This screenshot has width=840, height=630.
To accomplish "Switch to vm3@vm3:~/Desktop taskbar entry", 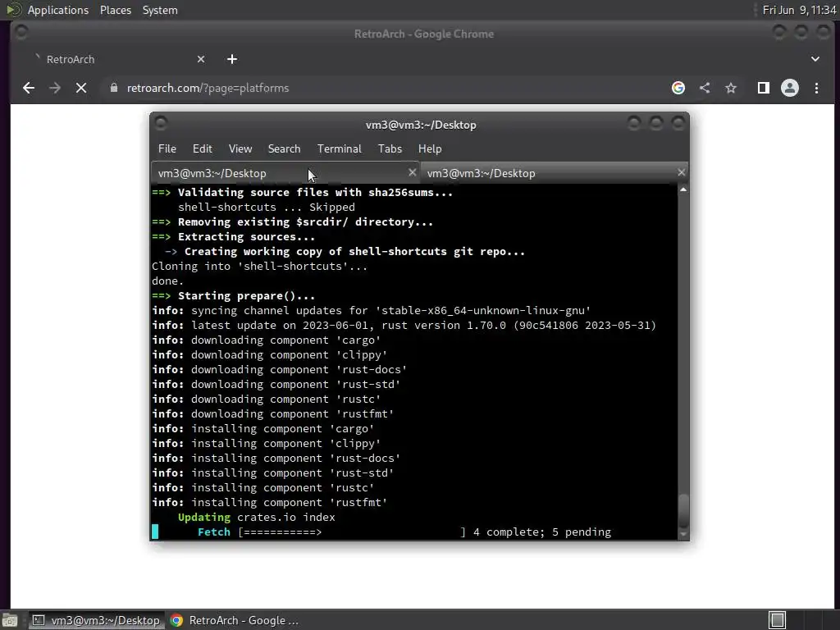I will 97,620.
